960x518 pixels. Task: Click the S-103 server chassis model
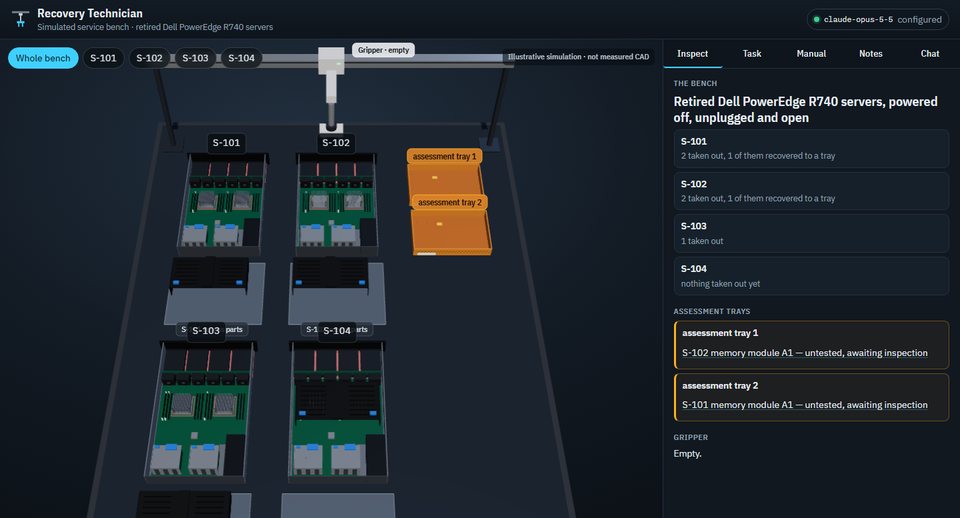coord(201,410)
